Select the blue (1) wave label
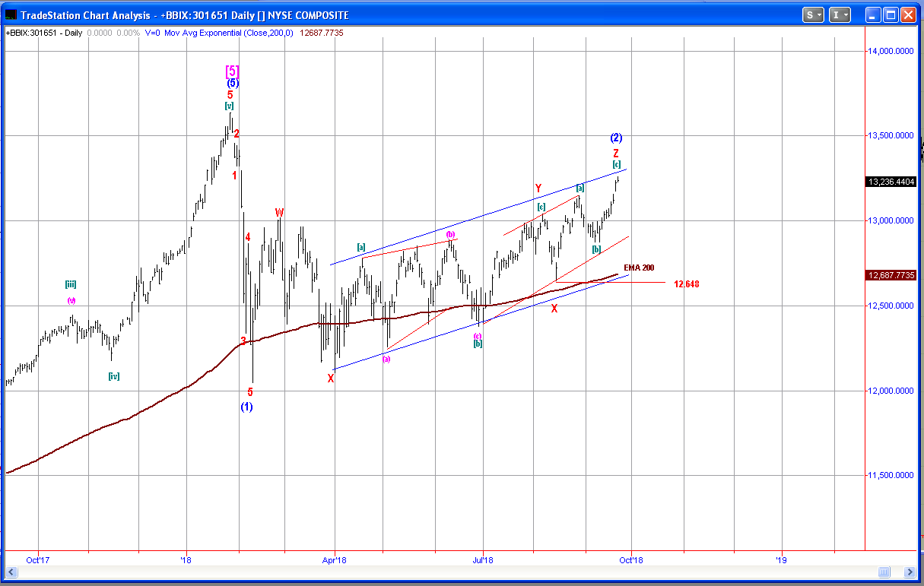This screenshot has width=924, height=586. tap(247, 407)
